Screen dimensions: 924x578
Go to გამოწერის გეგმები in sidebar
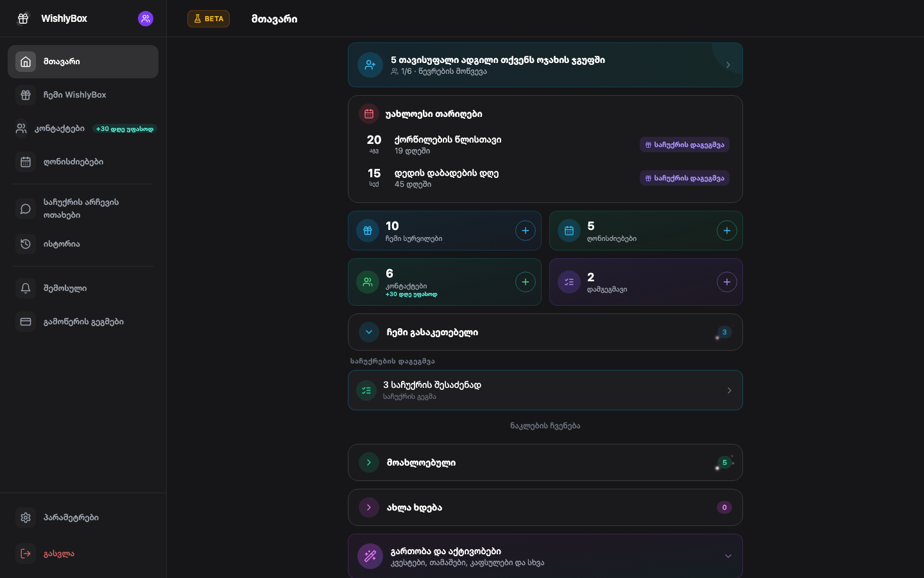tap(83, 322)
